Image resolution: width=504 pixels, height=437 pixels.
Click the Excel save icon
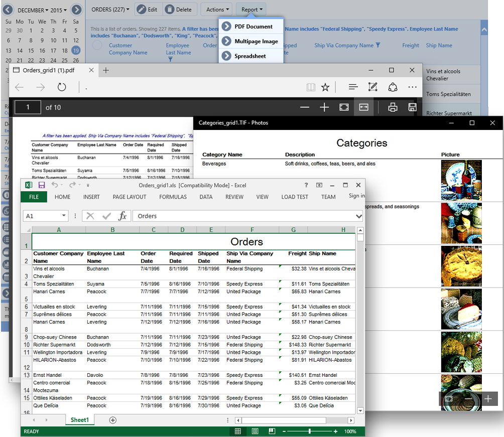pos(42,185)
